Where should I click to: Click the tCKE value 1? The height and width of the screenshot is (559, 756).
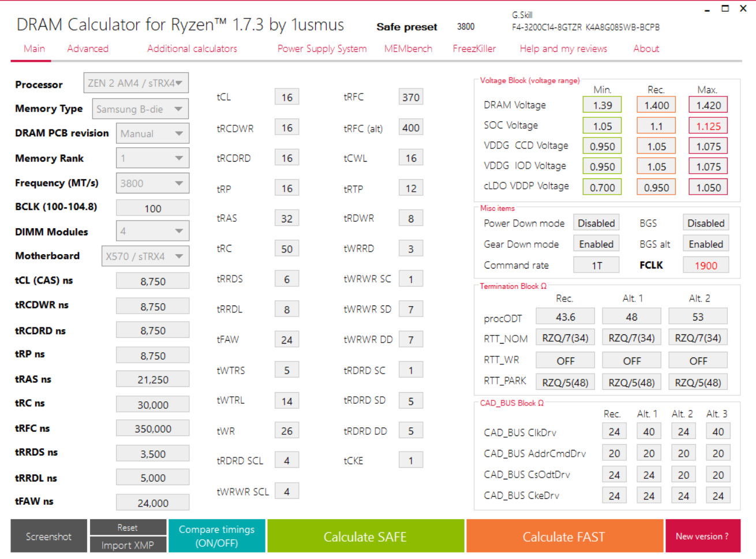point(411,460)
